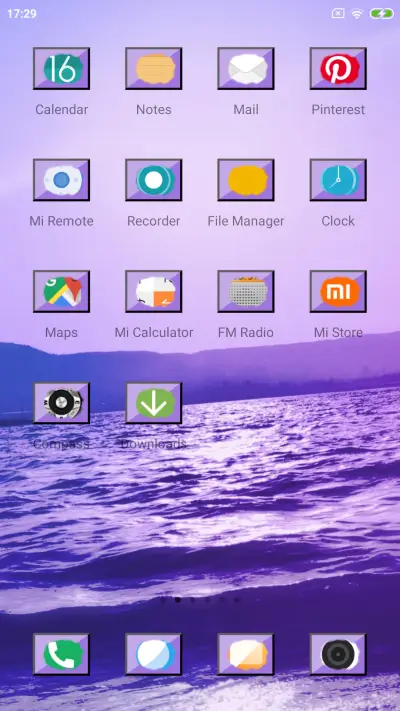Open Mi Calculator
The width and height of the screenshot is (400, 711).
(x=154, y=292)
